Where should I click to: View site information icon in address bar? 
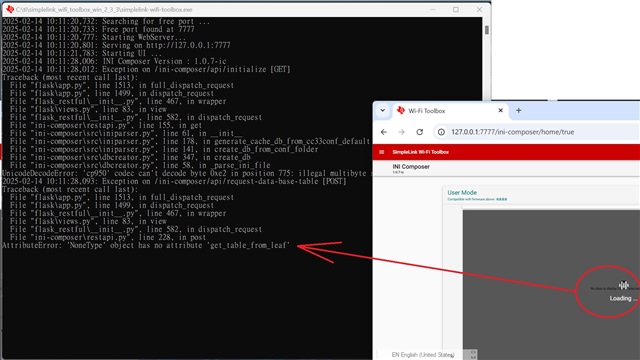pos(441,132)
